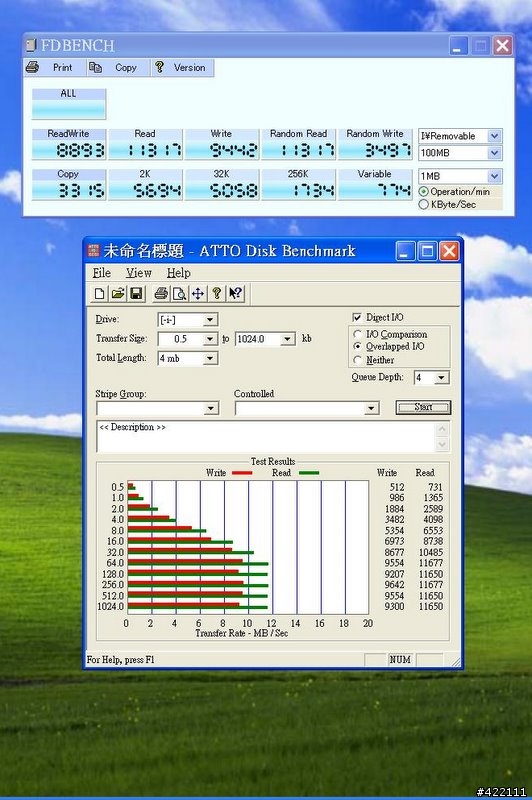Click the FDBENCH Version question icon
Viewport: 532px width, 800px height.
coord(160,67)
